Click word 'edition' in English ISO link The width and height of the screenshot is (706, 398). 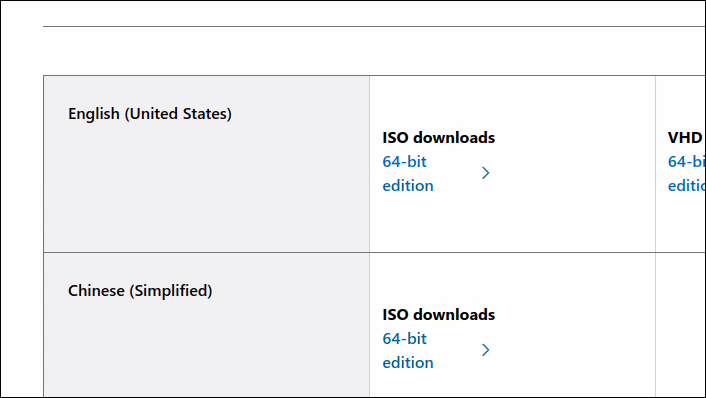(x=408, y=185)
